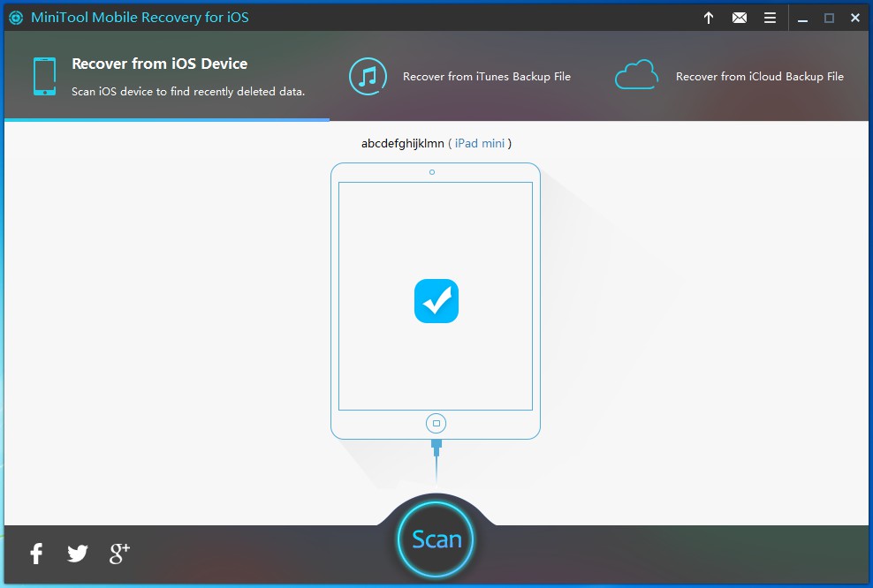Start scanning with the Scan button
Screen dimensions: 873x588
[x=436, y=539]
